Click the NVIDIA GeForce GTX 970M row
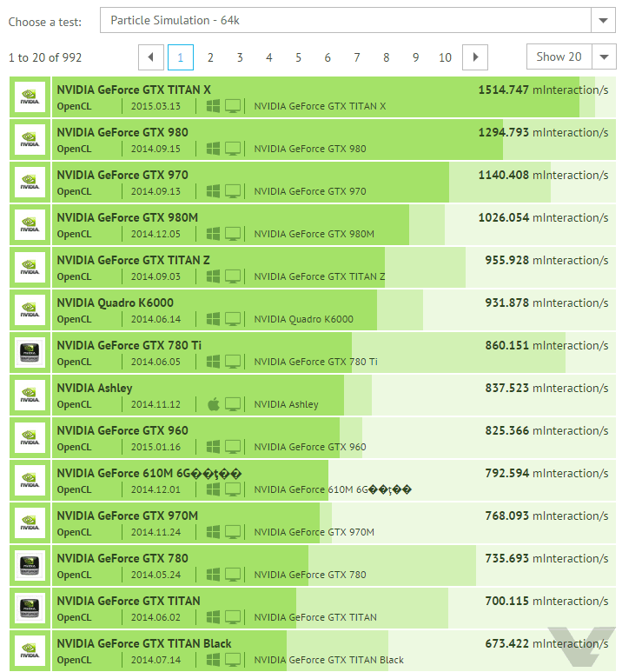Viewport: 622px width, 672px height. click(x=127, y=516)
